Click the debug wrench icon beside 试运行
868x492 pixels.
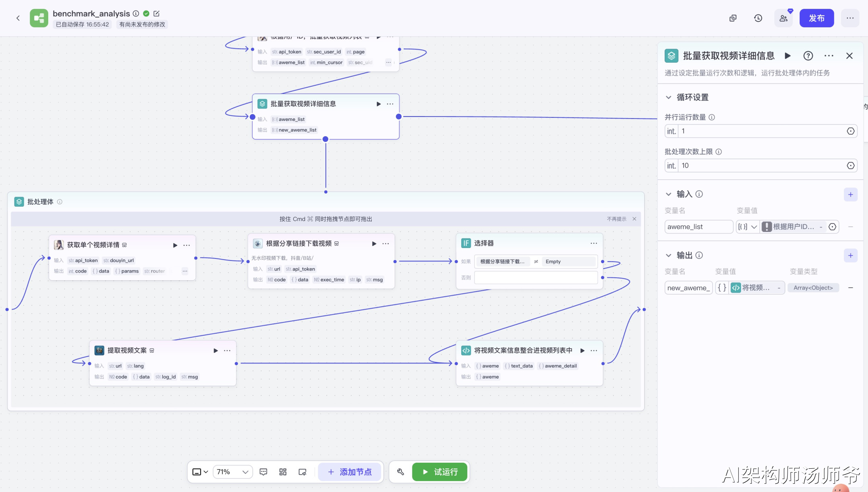pyautogui.click(x=400, y=472)
